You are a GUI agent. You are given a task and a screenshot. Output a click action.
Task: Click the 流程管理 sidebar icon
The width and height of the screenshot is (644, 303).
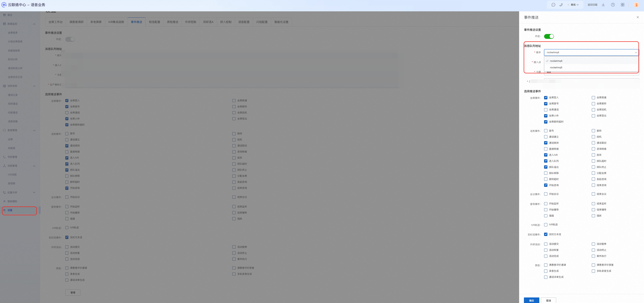pyautogui.click(x=4, y=166)
